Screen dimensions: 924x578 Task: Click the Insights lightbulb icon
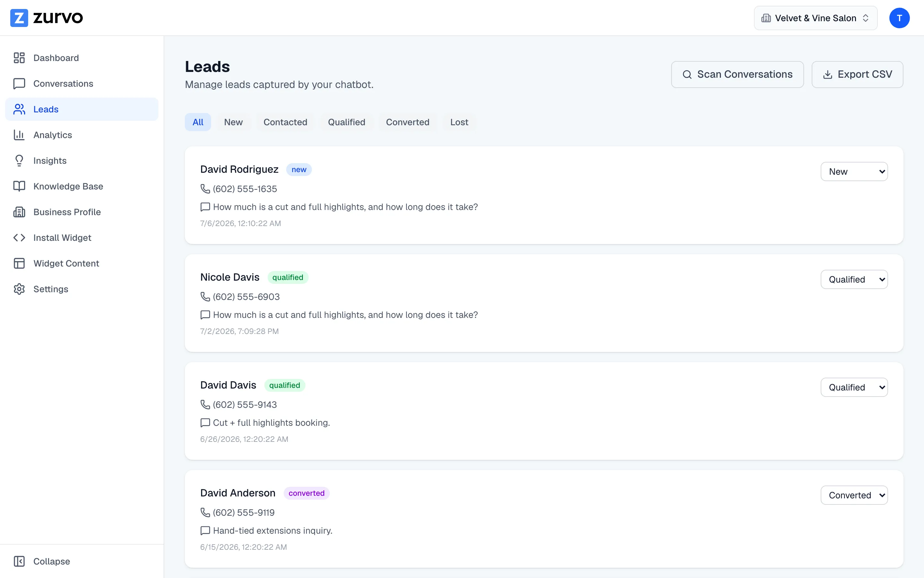pyautogui.click(x=19, y=161)
